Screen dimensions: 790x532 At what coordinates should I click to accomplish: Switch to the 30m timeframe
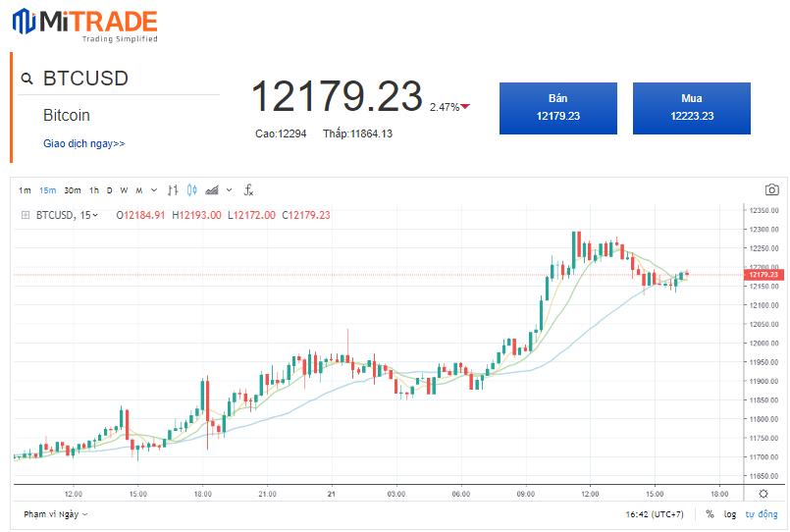73,190
